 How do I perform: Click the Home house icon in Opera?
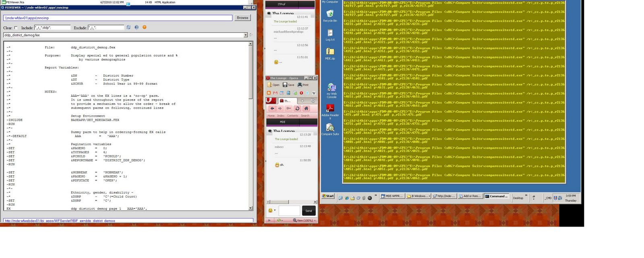pyautogui.click(x=306, y=108)
